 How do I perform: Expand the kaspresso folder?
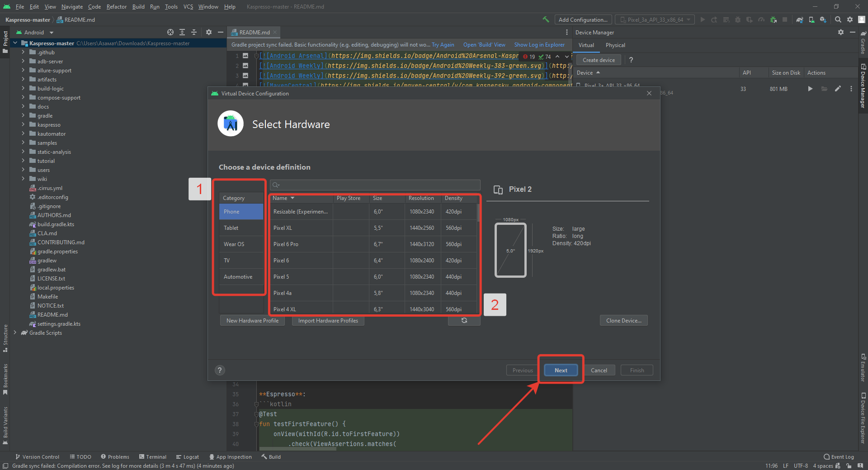(23, 124)
